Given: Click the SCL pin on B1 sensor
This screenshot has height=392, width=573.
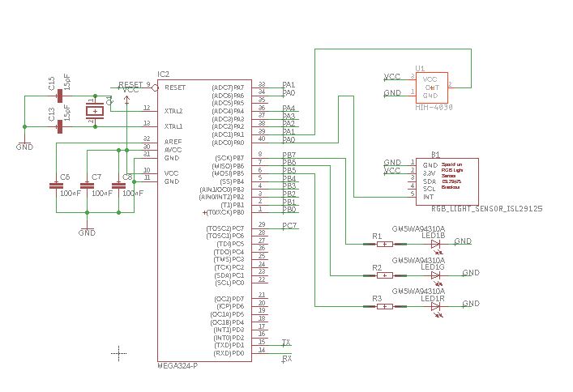Looking at the screenshot, I should click(x=429, y=189).
